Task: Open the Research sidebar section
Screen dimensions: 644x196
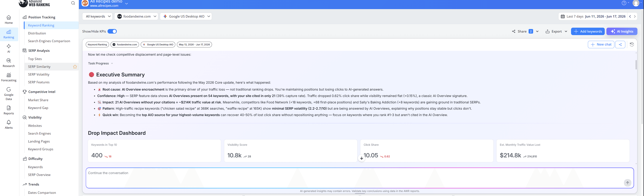Action: pyautogui.click(x=9, y=63)
